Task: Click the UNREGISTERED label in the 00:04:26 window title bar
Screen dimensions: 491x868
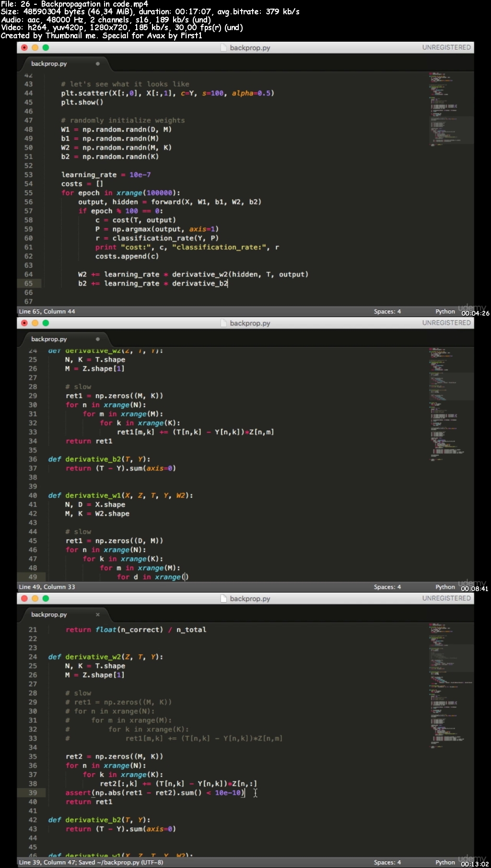Action: click(x=446, y=47)
